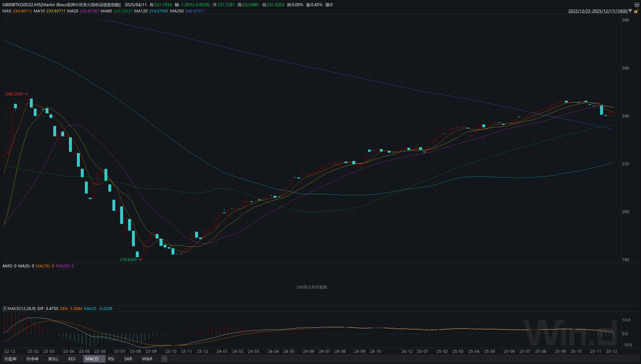This screenshot has height=364, width=641.
Task: Open the W&R indicator tab
Action: [147, 359]
